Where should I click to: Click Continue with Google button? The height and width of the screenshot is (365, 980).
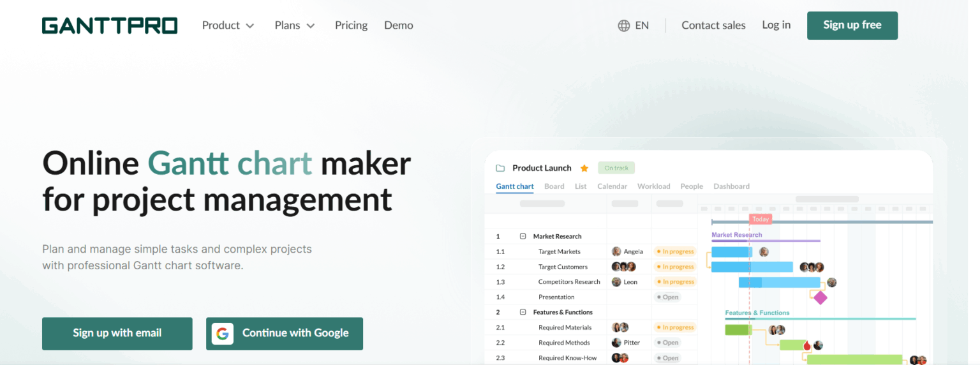pyautogui.click(x=285, y=333)
